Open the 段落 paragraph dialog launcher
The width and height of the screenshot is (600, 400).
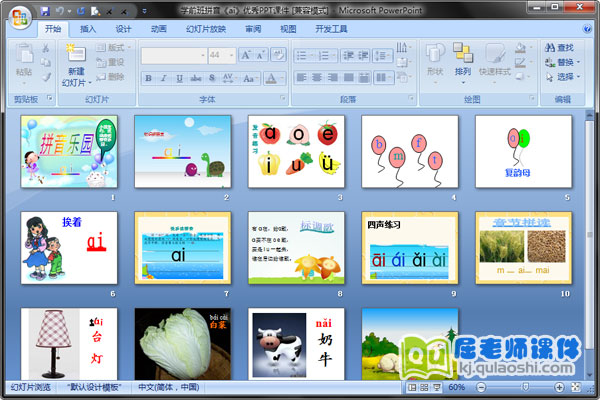pos(411,99)
